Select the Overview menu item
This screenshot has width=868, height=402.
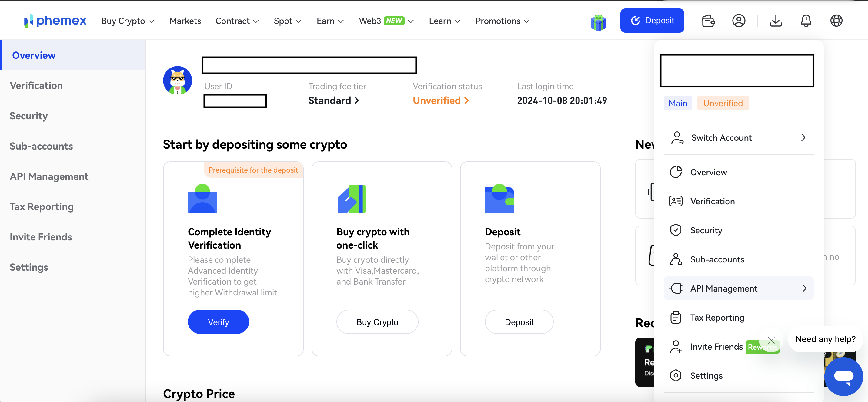tap(709, 172)
